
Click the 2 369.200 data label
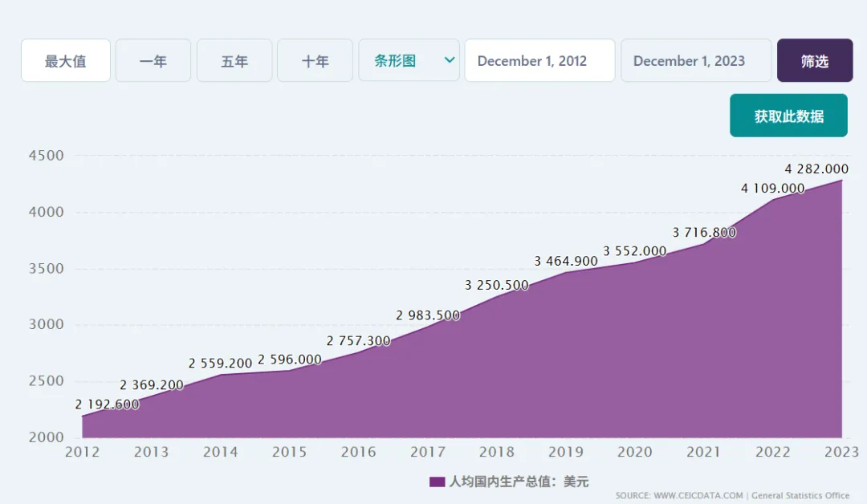click(x=152, y=385)
